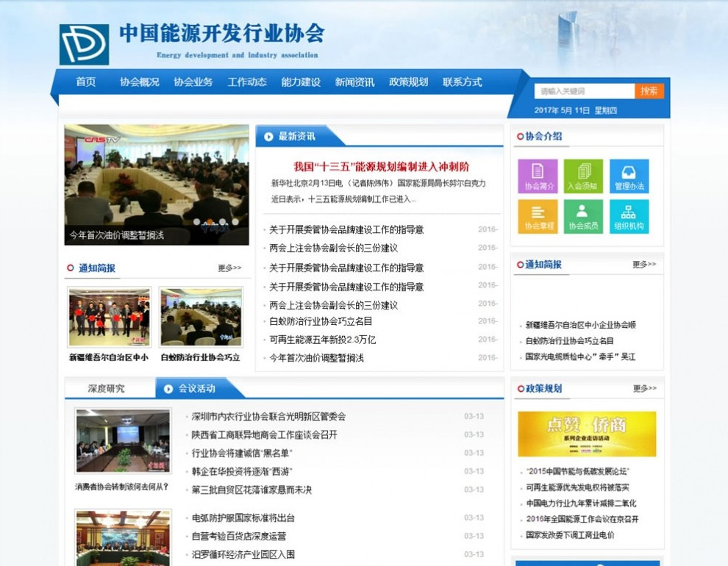Open the blue 管理办法 inbox tile
The image size is (728, 566).
[x=629, y=176]
